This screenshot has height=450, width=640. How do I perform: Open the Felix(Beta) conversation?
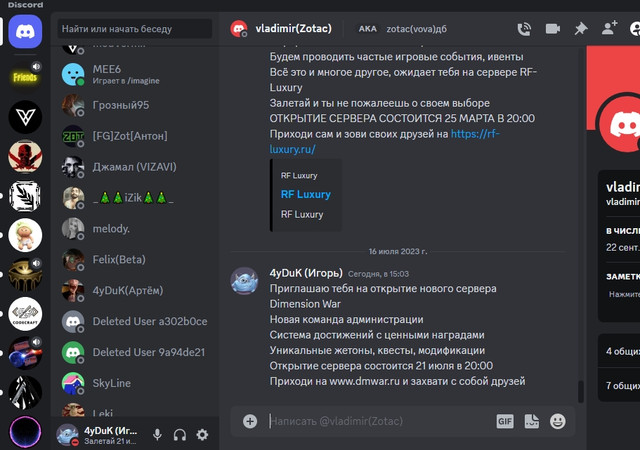coord(135,260)
